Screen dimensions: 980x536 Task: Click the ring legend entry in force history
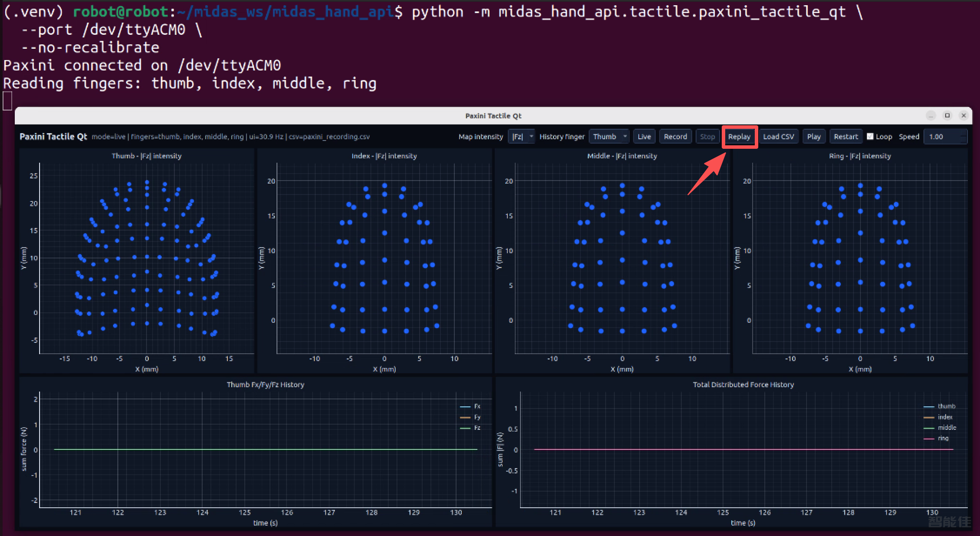936,438
